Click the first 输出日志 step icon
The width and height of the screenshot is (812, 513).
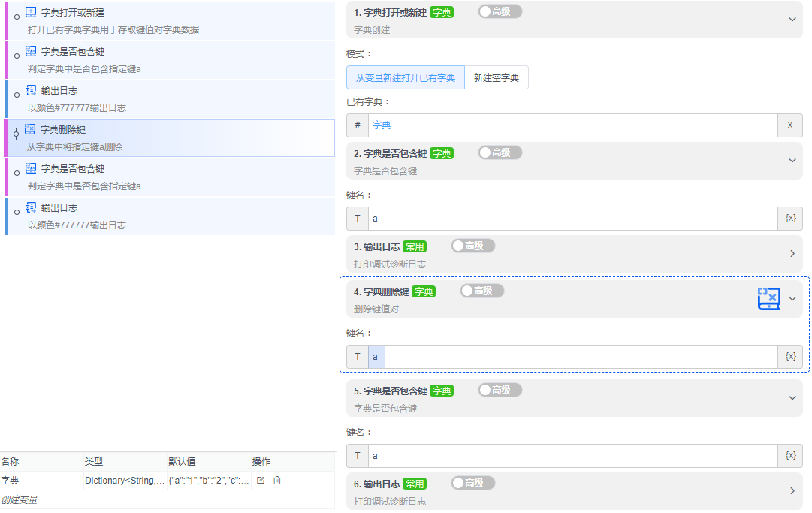[30, 92]
